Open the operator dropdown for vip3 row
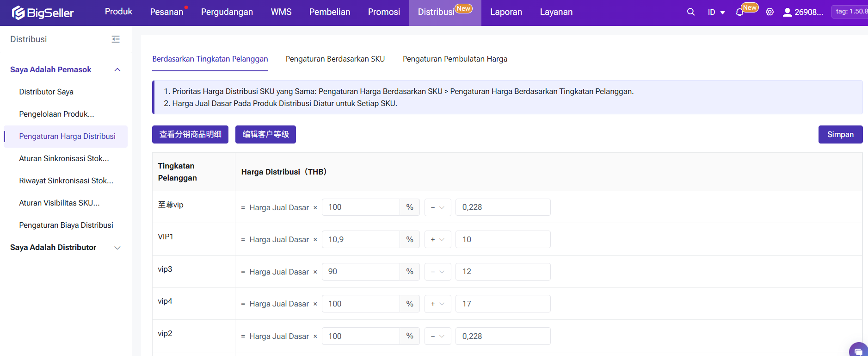Screen dimensions: 868x356 coord(437,272)
